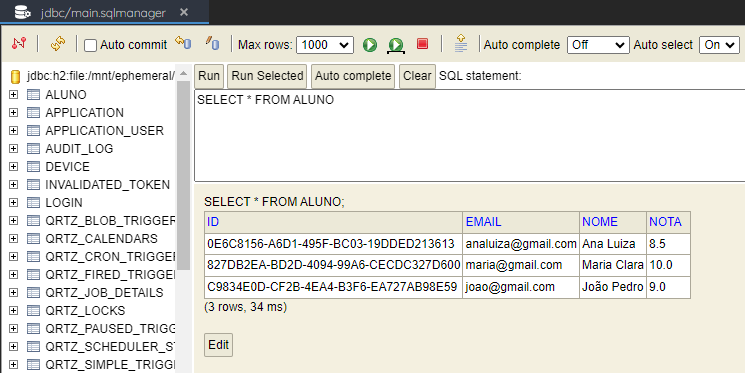This screenshot has height=373, width=745.
Task: Click the red Cancel statement icon
Action: coord(422,44)
